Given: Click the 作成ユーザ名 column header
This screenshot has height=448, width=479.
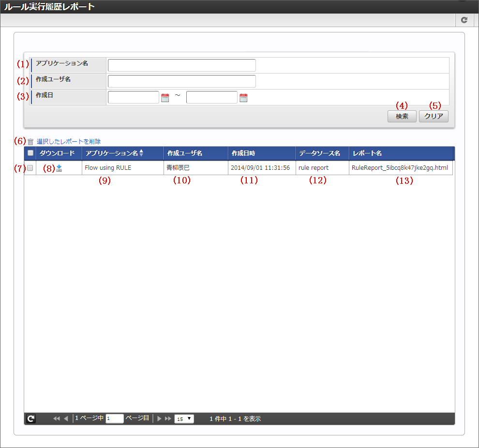Looking at the screenshot, I should point(196,153).
